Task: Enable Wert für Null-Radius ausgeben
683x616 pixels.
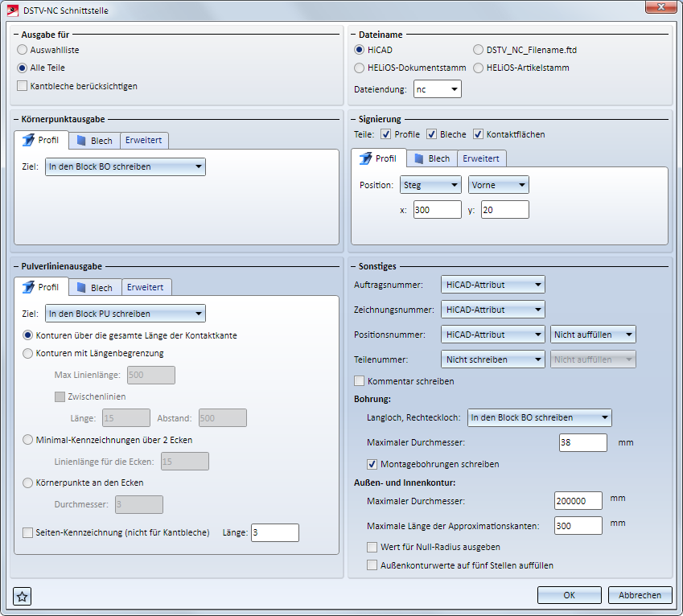Action: click(372, 547)
